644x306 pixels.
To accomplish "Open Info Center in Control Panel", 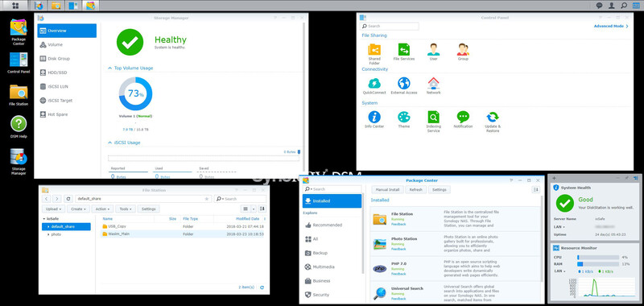I will pyautogui.click(x=374, y=119).
